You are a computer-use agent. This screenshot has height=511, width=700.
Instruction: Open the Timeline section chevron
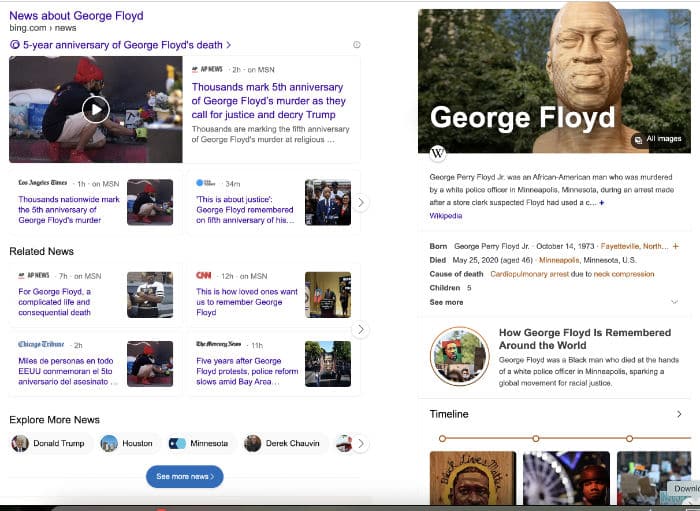[679, 414]
